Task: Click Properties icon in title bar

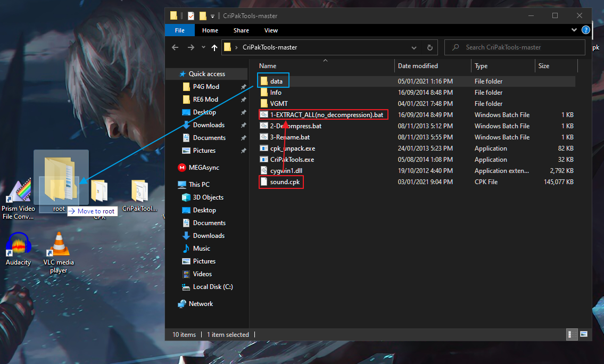Action: click(x=191, y=16)
